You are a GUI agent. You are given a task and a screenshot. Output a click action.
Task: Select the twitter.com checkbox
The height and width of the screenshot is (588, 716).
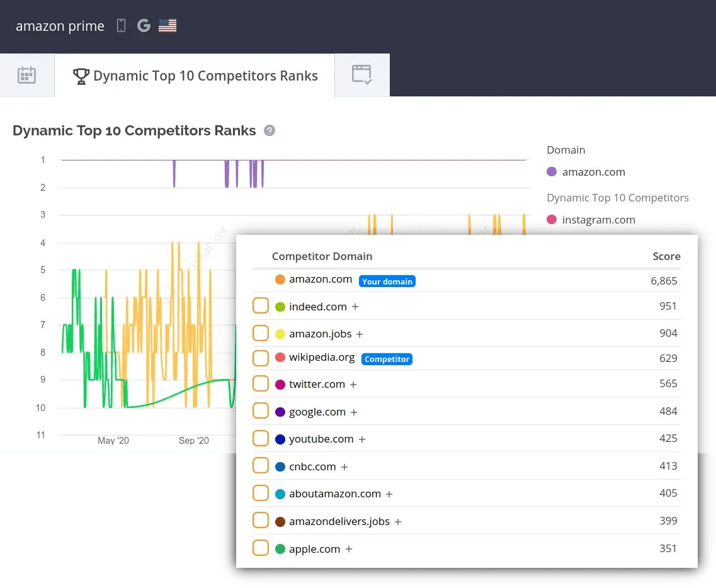pyautogui.click(x=261, y=384)
